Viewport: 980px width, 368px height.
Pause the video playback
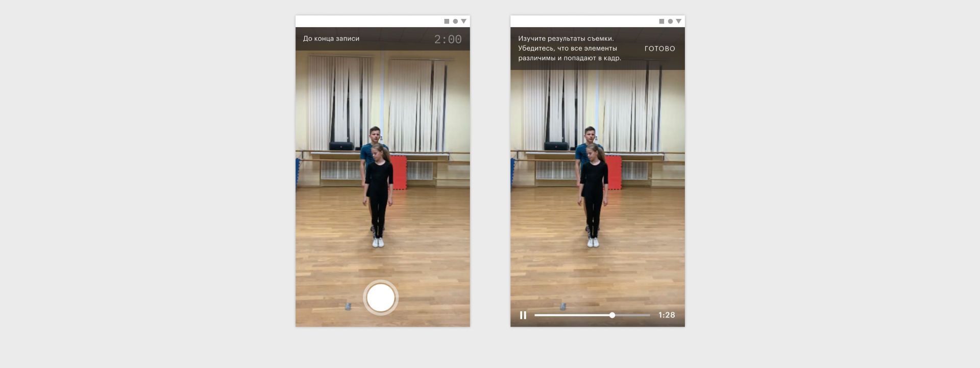click(x=523, y=315)
